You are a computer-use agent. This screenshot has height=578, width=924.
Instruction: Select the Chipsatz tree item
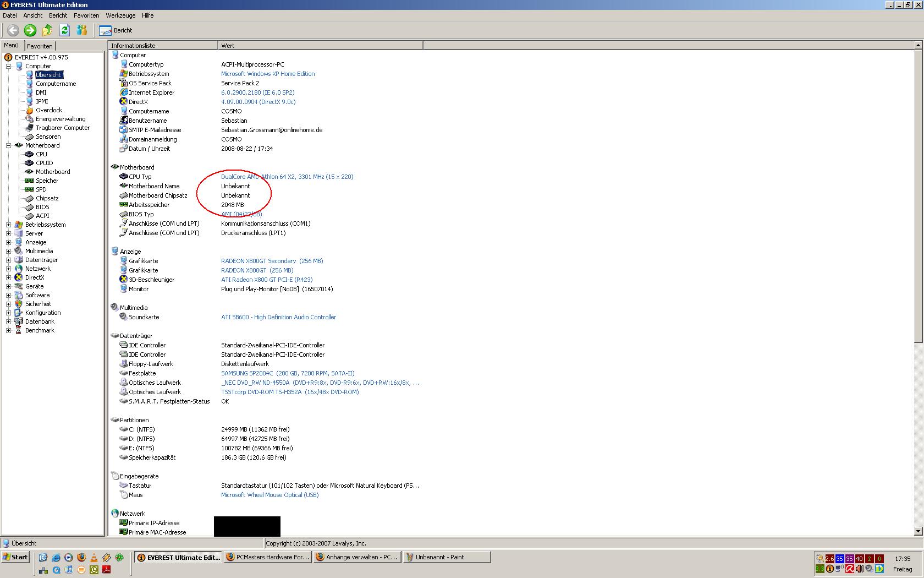pyautogui.click(x=47, y=198)
